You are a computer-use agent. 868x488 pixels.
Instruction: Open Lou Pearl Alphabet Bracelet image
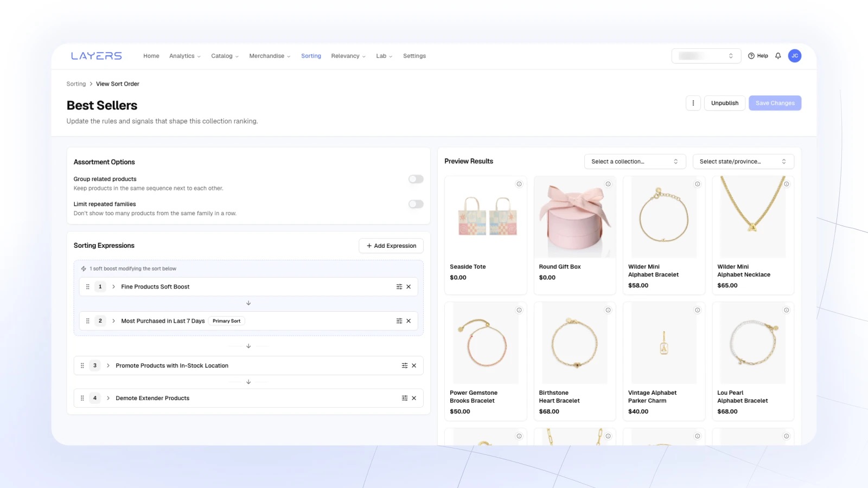click(x=753, y=343)
